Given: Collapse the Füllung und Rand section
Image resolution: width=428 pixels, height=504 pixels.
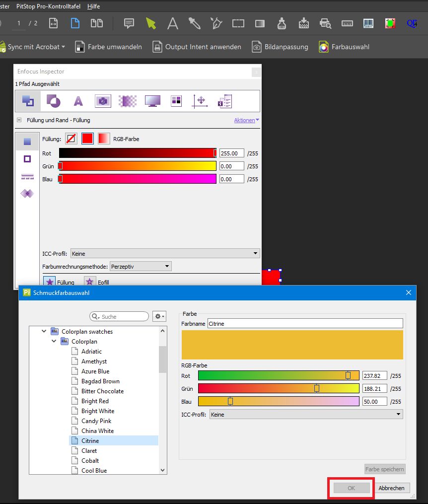Looking at the screenshot, I should [x=19, y=120].
